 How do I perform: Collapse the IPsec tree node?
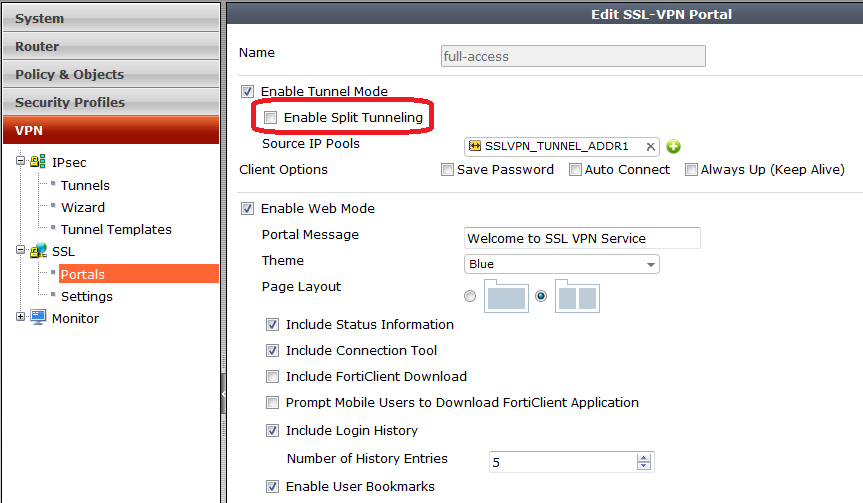(20, 161)
